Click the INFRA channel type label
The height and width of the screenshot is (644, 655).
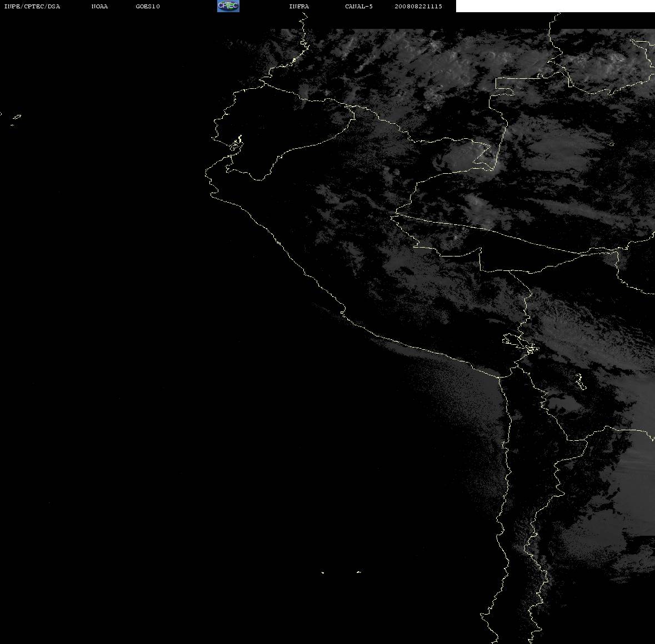pyautogui.click(x=299, y=6)
